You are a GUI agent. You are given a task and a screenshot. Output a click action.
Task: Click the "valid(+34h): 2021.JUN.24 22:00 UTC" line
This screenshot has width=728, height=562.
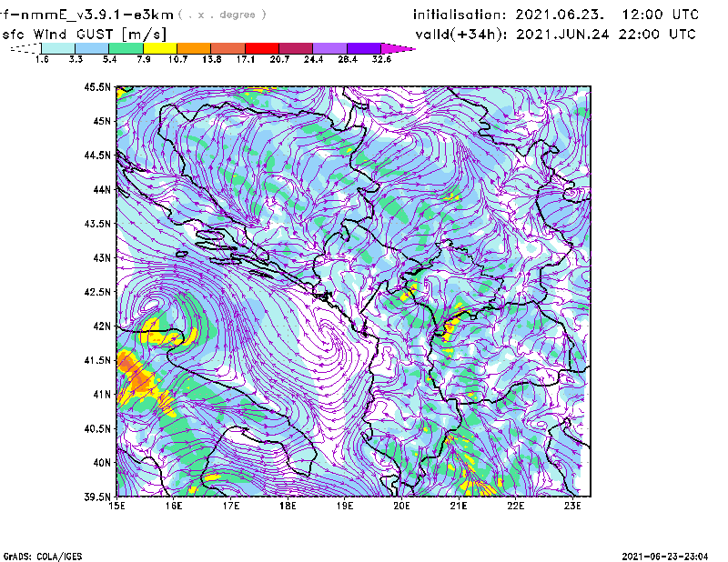coord(555,35)
